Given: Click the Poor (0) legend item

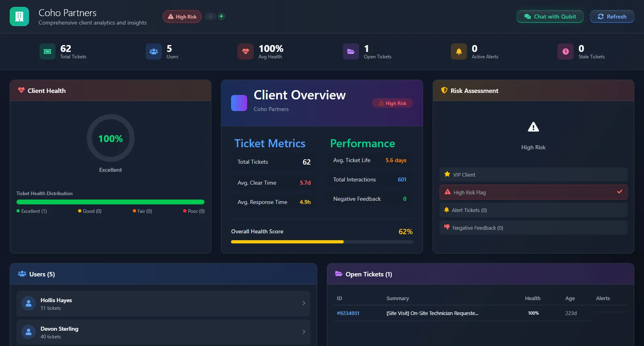Looking at the screenshot, I should click(194, 211).
